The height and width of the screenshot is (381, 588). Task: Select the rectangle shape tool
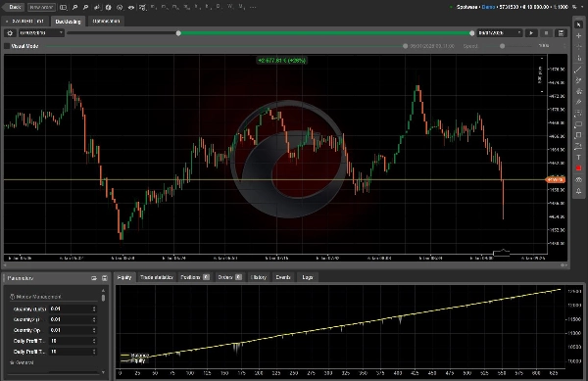pos(578,124)
